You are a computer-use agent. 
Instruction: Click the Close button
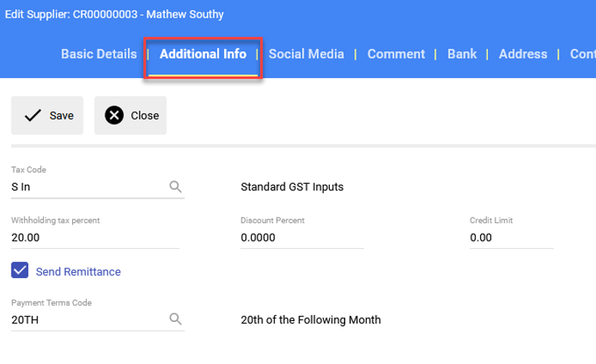point(130,116)
